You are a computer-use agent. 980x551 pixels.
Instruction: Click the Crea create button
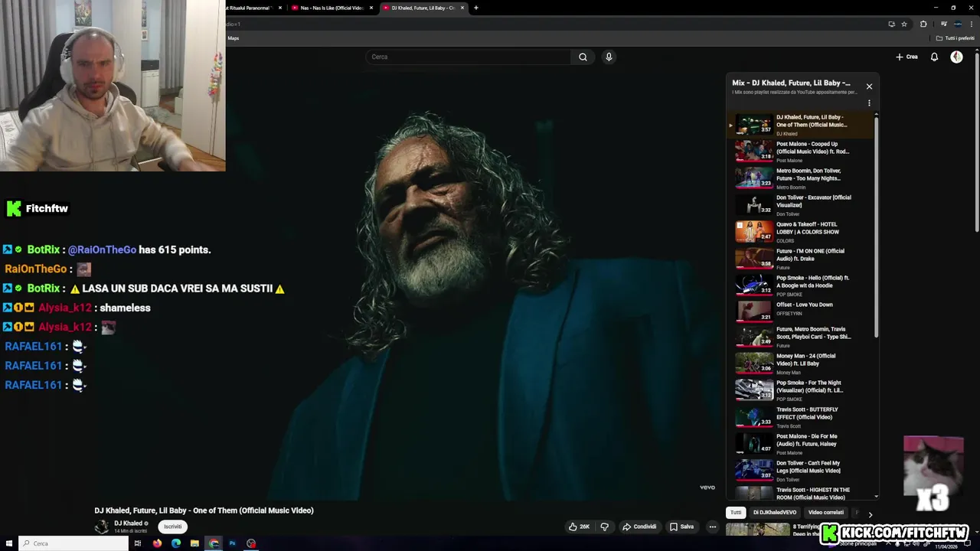pyautogui.click(x=906, y=57)
